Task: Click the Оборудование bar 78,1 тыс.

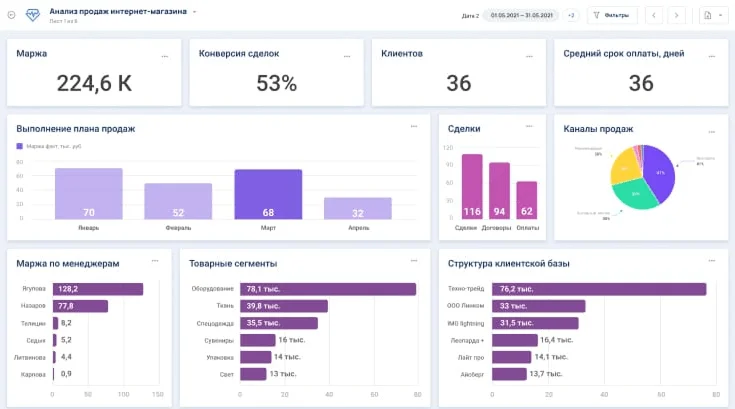Action: [x=328, y=289]
